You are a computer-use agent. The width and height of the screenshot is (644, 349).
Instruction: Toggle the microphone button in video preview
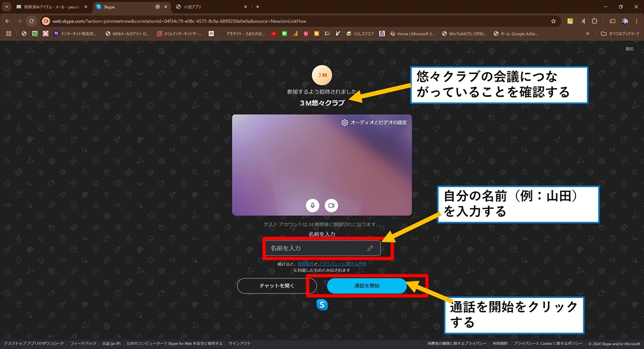313,205
